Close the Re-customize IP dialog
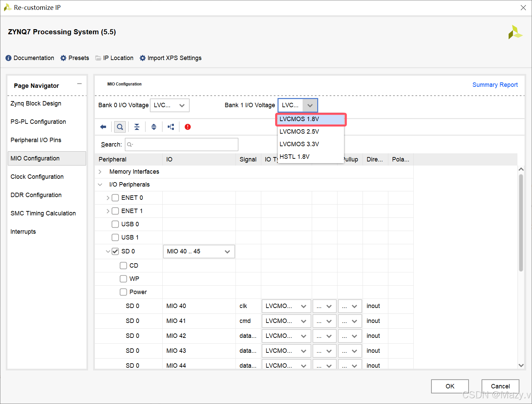The width and height of the screenshot is (532, 404). pos(523,7)
